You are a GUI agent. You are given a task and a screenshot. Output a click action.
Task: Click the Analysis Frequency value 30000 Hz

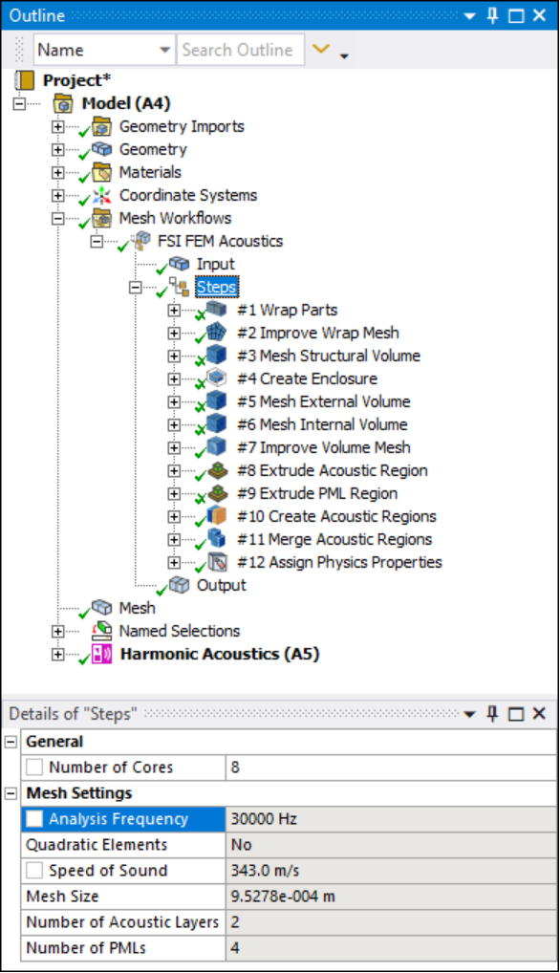pyautogui.click(x=391, y=818)
